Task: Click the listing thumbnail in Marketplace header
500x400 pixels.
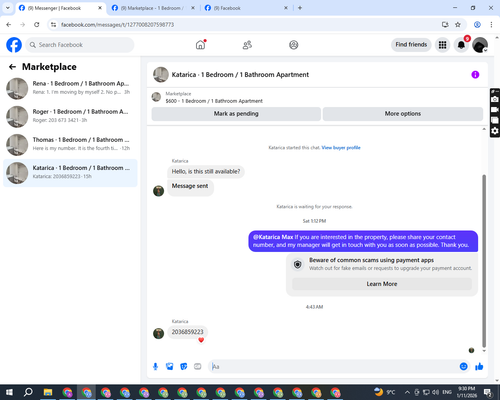Action: click(x=156, y=97)
